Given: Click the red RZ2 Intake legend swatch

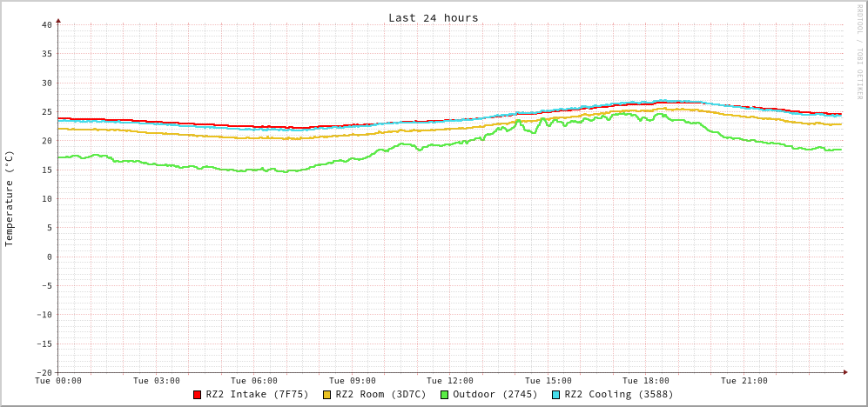Looking at the screenshot, I should coord(197,395).
